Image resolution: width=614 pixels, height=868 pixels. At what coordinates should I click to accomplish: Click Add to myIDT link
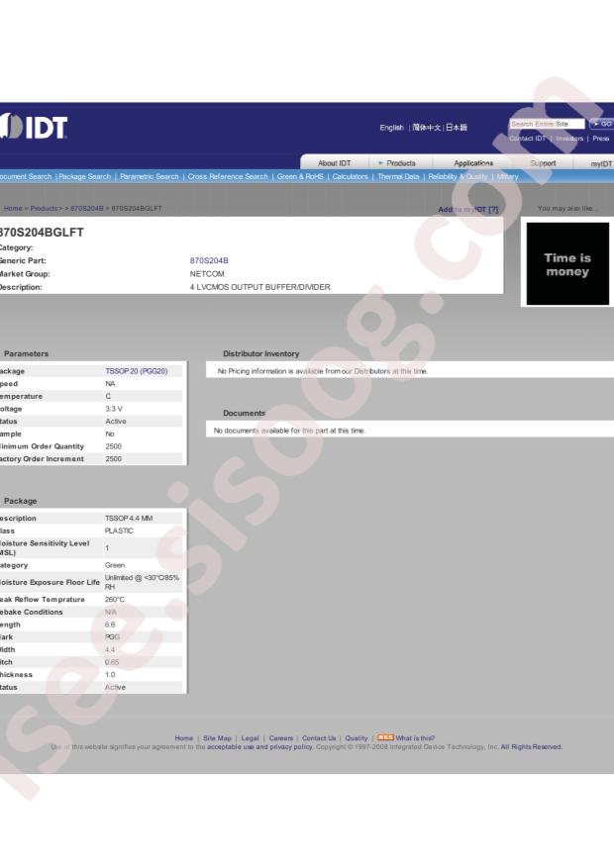pos(467,209)
